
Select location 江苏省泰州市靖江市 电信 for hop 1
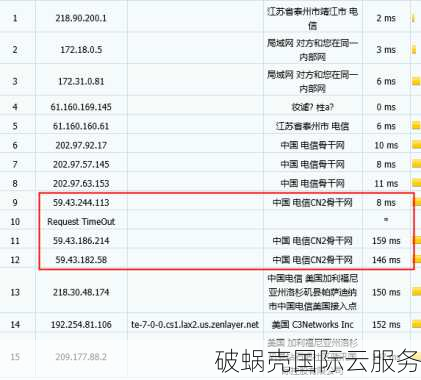coord(312,19)
